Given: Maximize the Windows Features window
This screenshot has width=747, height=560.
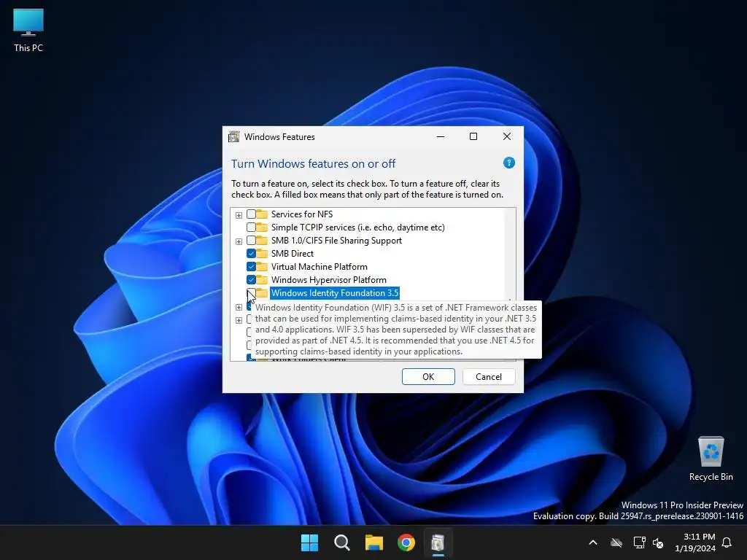Looking at the screenshot, I should [473, 136].
